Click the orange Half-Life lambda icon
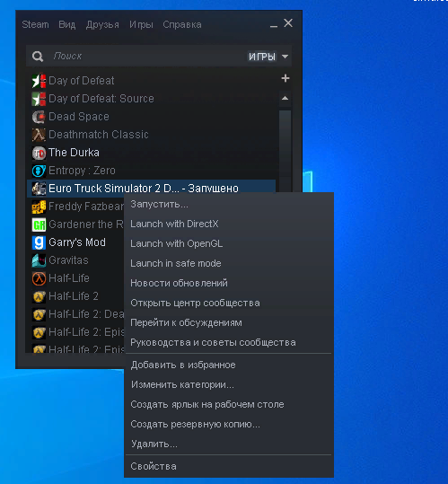The width and height of the screenshot is (448, 484). pyautogui.click(x=39, y=278)
